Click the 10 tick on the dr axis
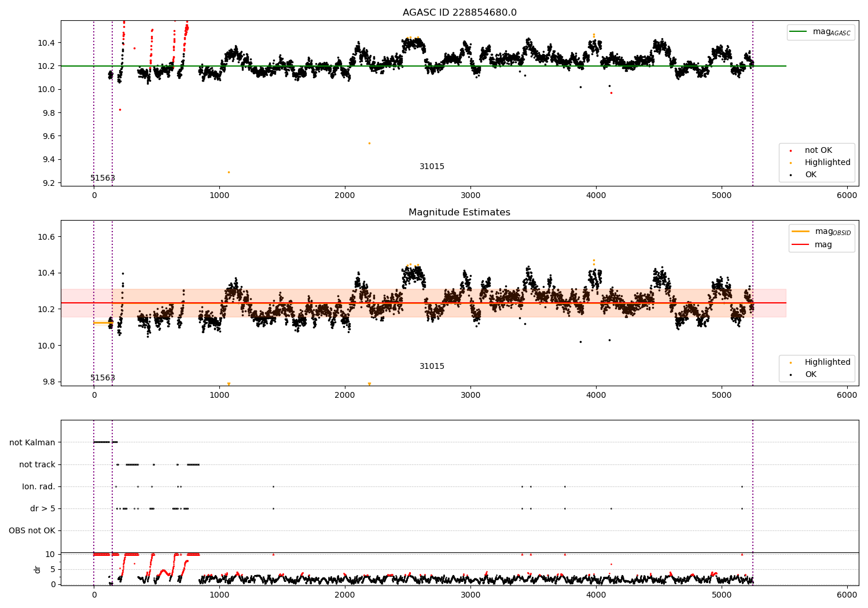Screen dimensions: 868x608 [51, 555]
